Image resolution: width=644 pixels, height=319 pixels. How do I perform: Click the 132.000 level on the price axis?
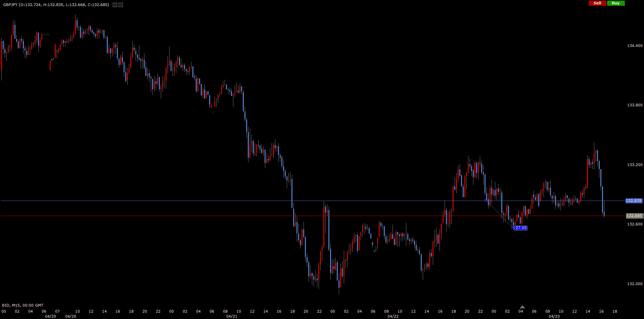click(635, 284)
